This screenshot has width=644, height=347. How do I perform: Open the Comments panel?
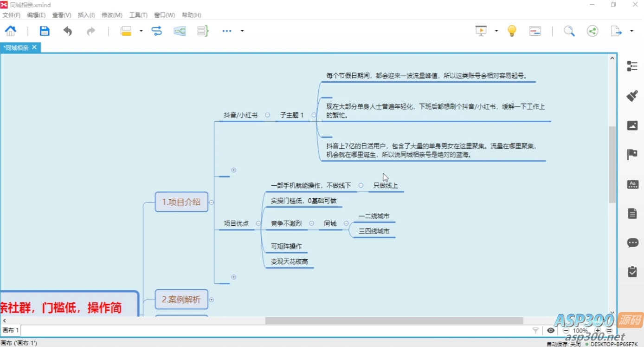(633, 243)
